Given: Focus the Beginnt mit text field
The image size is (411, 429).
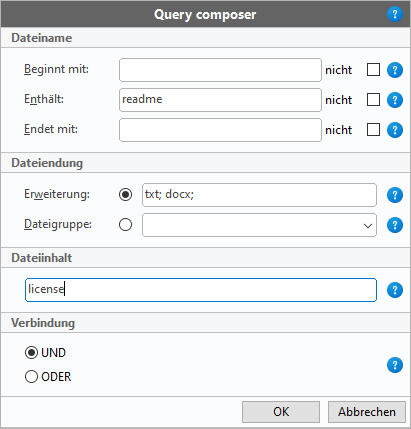Looking at the screenshot, I should coord(220,70).
